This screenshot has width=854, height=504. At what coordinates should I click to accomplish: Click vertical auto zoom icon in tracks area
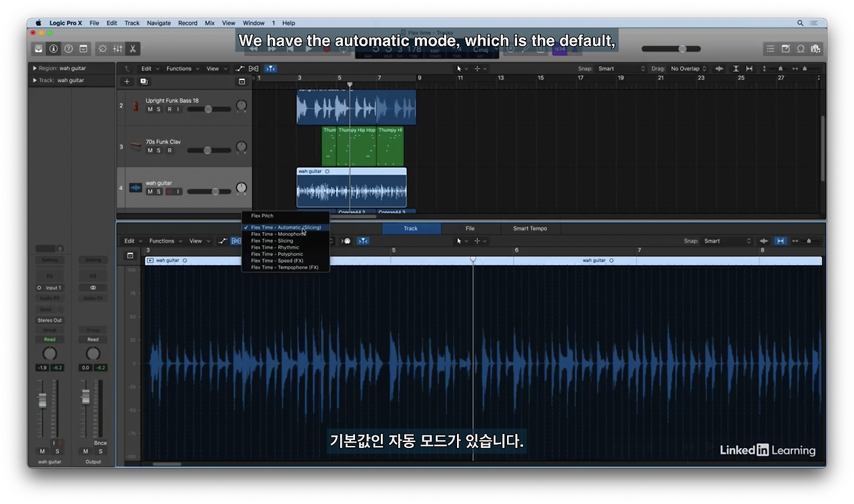tap(736, 69)
